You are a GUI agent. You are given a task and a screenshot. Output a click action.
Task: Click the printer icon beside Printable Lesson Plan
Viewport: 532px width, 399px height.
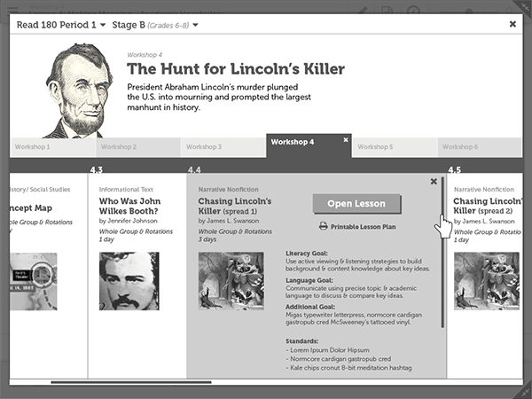[x=323, y=227]
